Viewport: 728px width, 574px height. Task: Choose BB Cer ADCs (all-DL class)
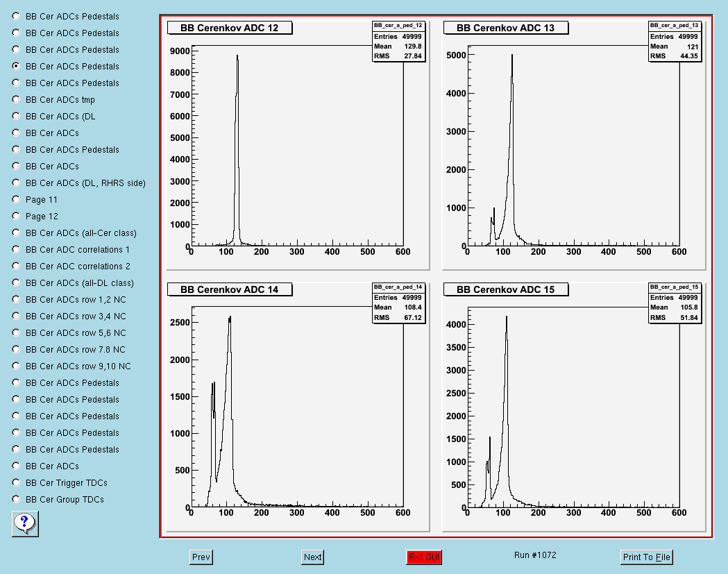pos(16,282)
